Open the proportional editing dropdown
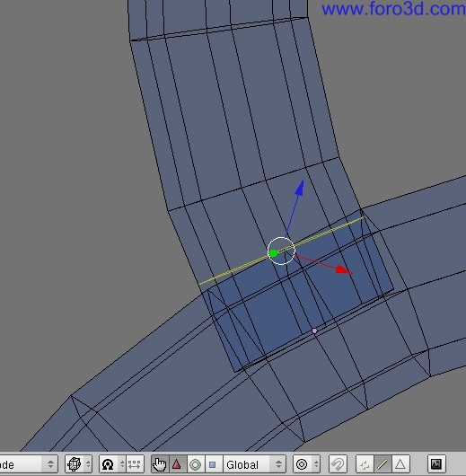466x476 pixels. click(x=306, y=464)
